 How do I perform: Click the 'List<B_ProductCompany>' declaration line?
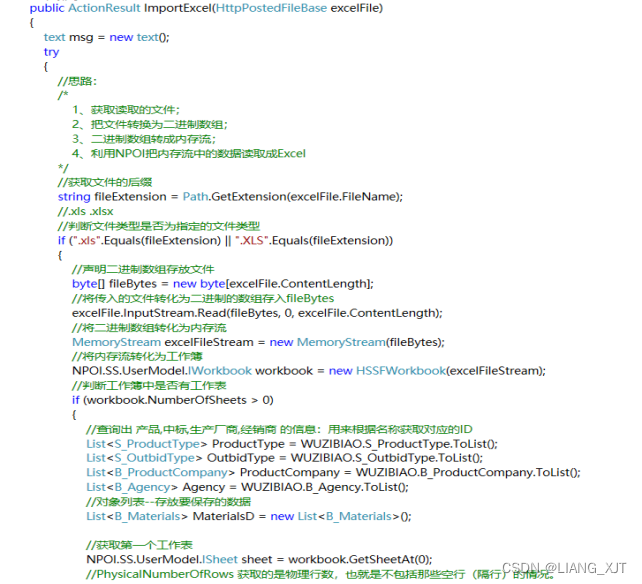333,473
